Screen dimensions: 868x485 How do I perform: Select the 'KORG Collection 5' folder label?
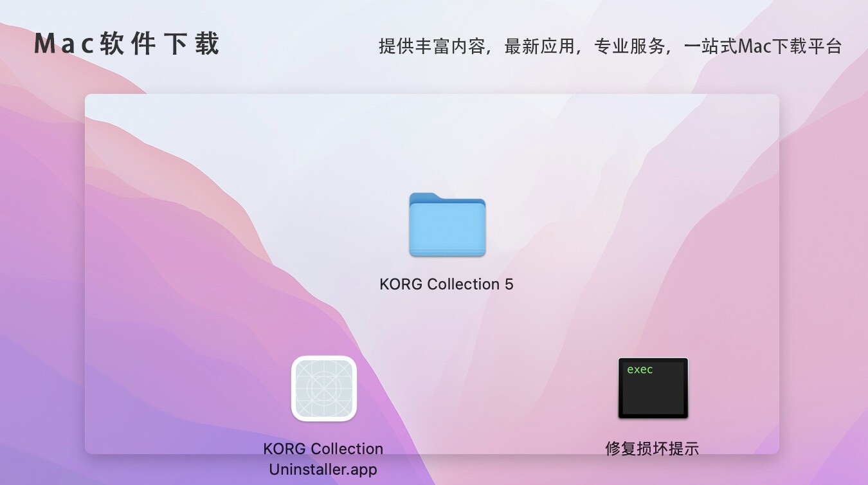(x=447, y=284)
